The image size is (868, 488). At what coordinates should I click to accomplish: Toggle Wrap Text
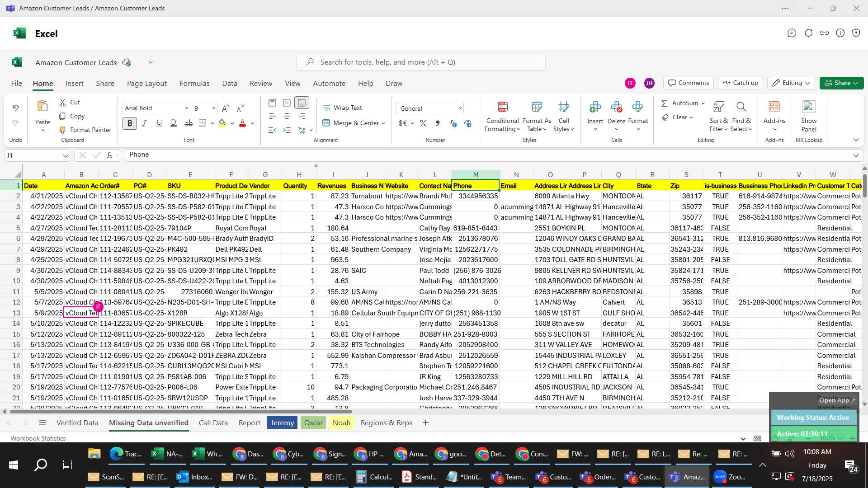342,108
